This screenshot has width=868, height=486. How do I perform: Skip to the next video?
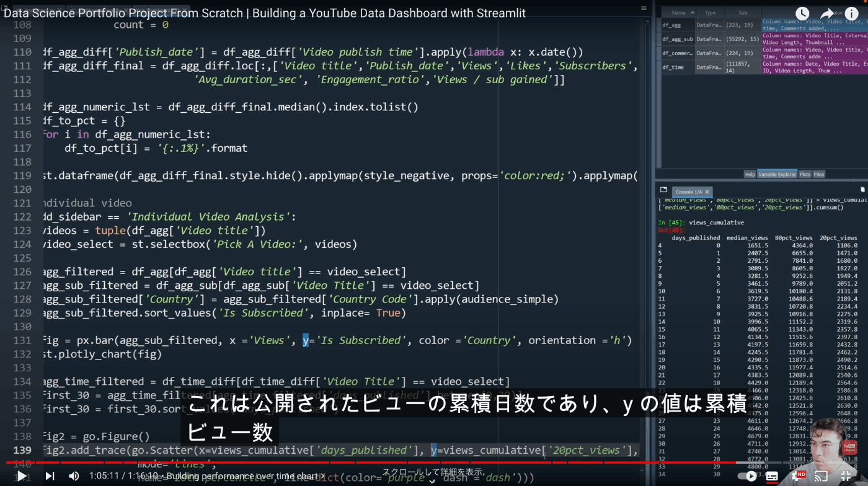click(50, 476)
